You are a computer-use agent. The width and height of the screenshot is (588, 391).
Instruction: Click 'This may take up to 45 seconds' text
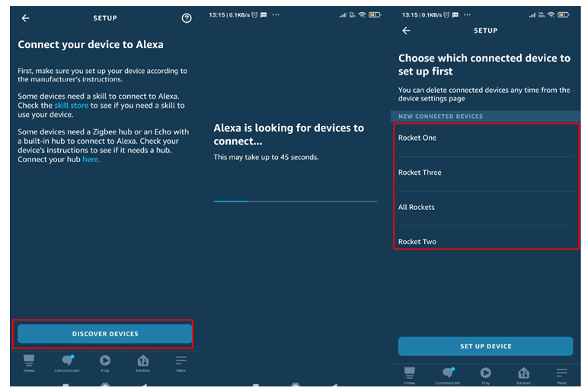pos(266,157)
